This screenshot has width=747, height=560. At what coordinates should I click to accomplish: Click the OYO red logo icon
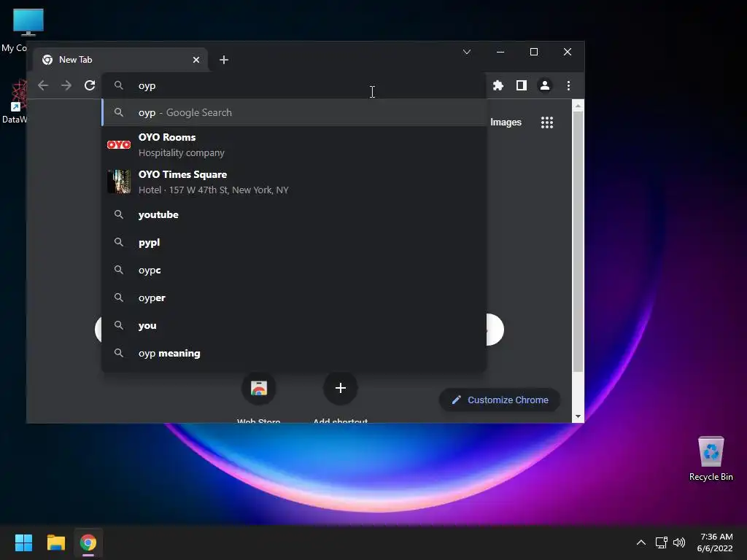point(119,145)
